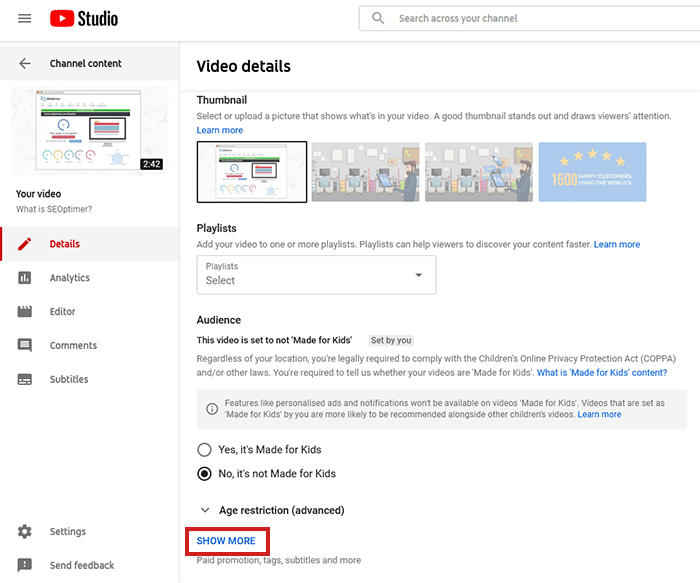Image resolution: width=700 pixels, height=583 pixels.
Task: Click 'Paid promotion, tags, subtitles and more' text
Action: (x=279, y=560)
